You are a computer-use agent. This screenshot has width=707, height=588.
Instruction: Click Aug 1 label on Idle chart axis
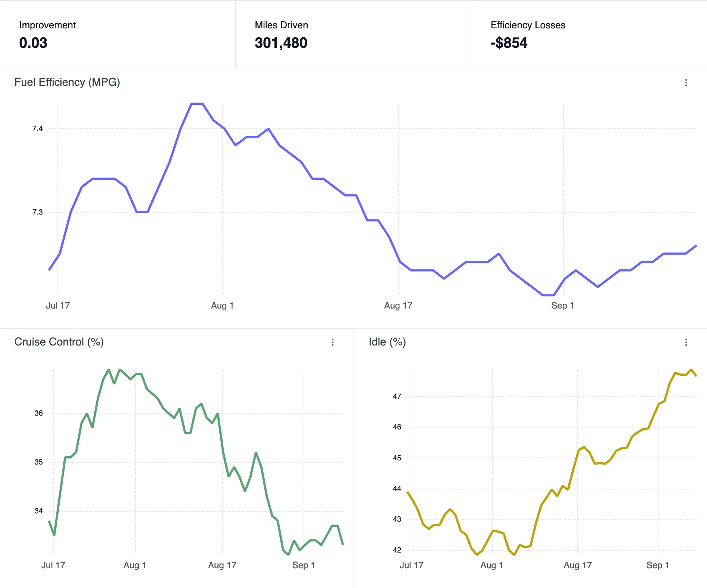[x=492, y=565]
